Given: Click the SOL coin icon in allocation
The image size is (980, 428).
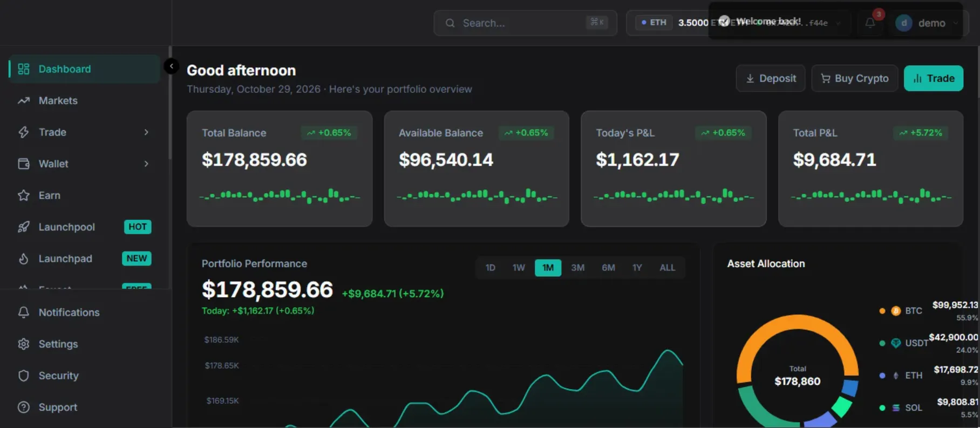Looking at the screenshot, I should click(x=896, y=408).
